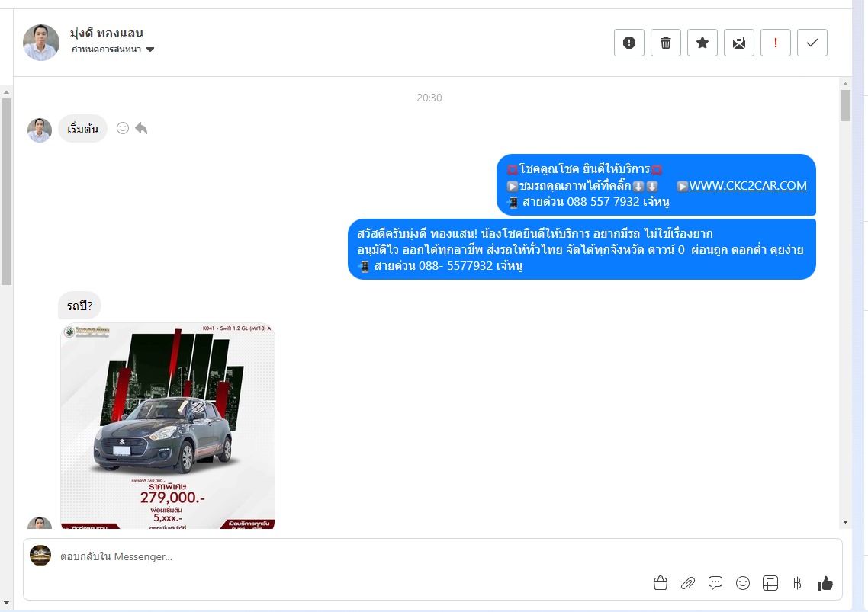
Task: Mark conversation done with checkmark
Action: [x=812, y=43]
